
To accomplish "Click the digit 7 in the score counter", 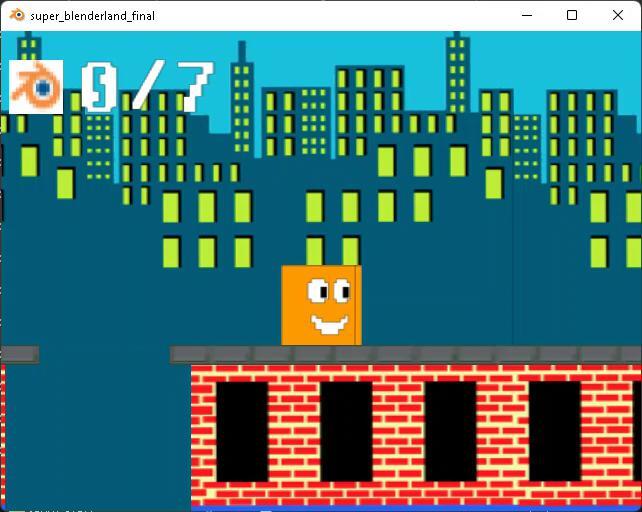I will (x=195, y=87).
